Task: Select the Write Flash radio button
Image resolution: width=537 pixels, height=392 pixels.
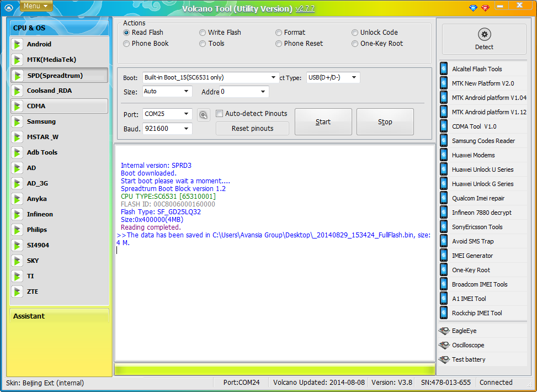Action: click(203, 33)
